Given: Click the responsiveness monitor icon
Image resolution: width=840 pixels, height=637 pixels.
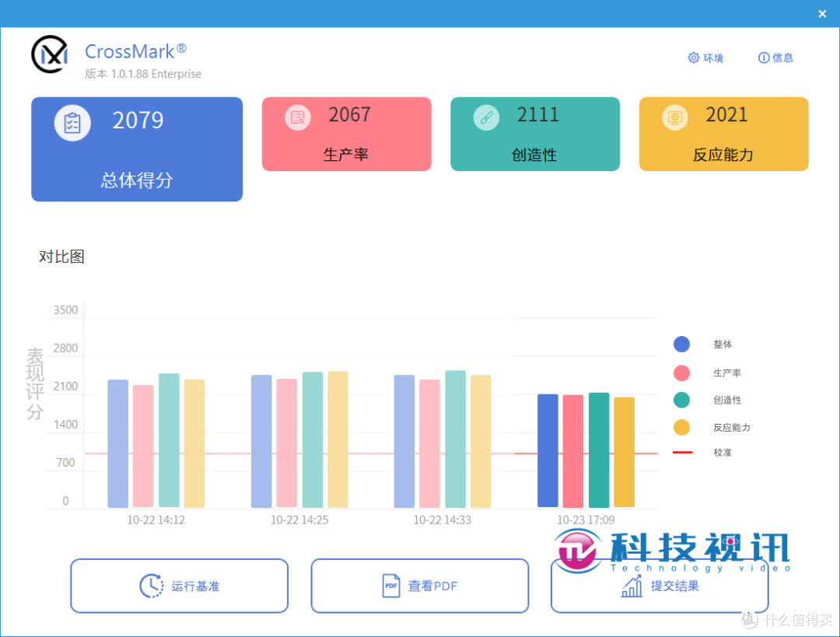Looking at the screenshot, I should [x=674, y=117].
